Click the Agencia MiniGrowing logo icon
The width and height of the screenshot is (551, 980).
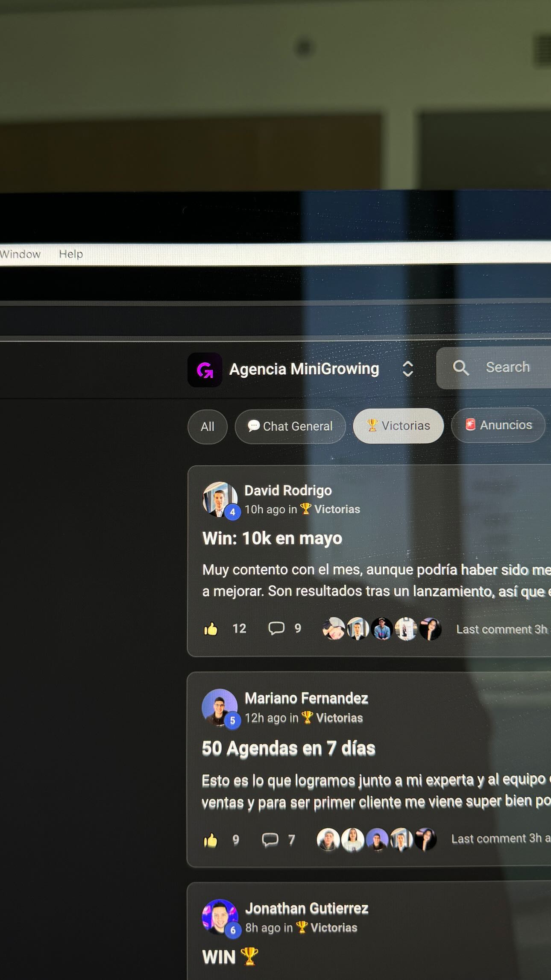(205, 370)
